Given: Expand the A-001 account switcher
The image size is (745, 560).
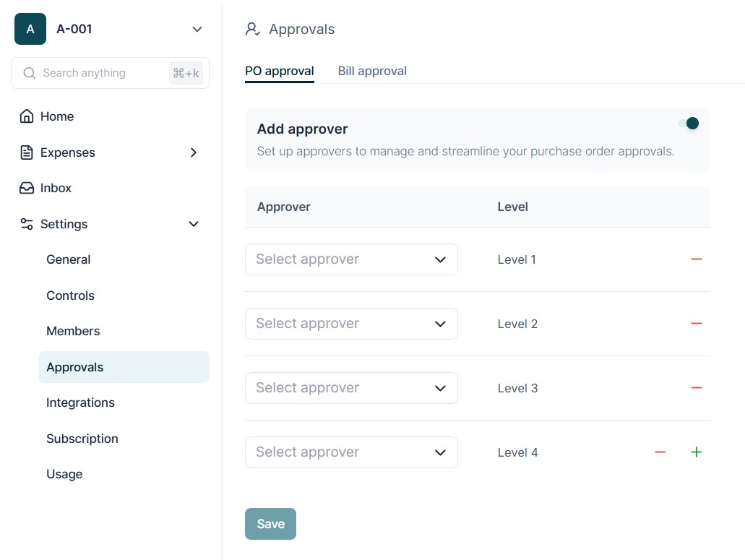Looking at the screenshot, I should coord(197,30).
